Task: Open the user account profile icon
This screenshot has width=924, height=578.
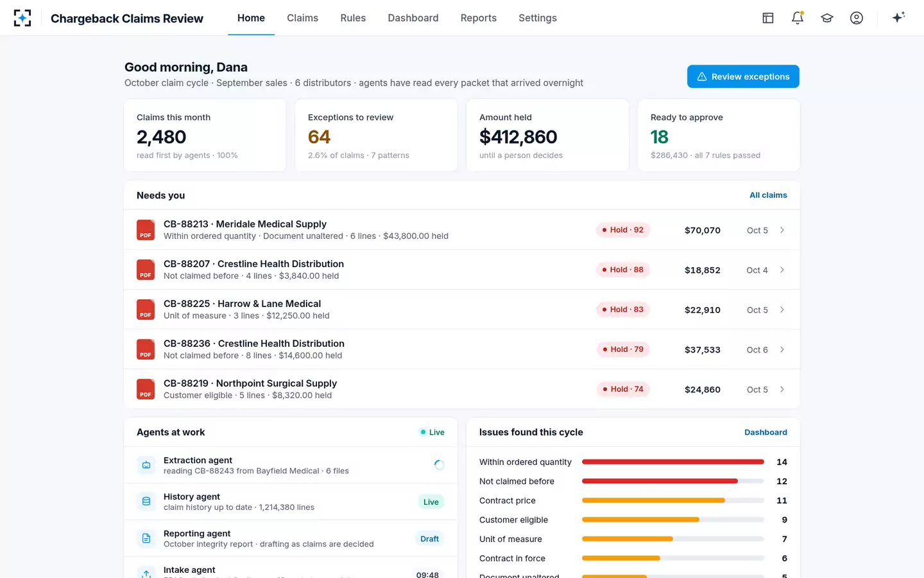Action: (x=857, y=18)
